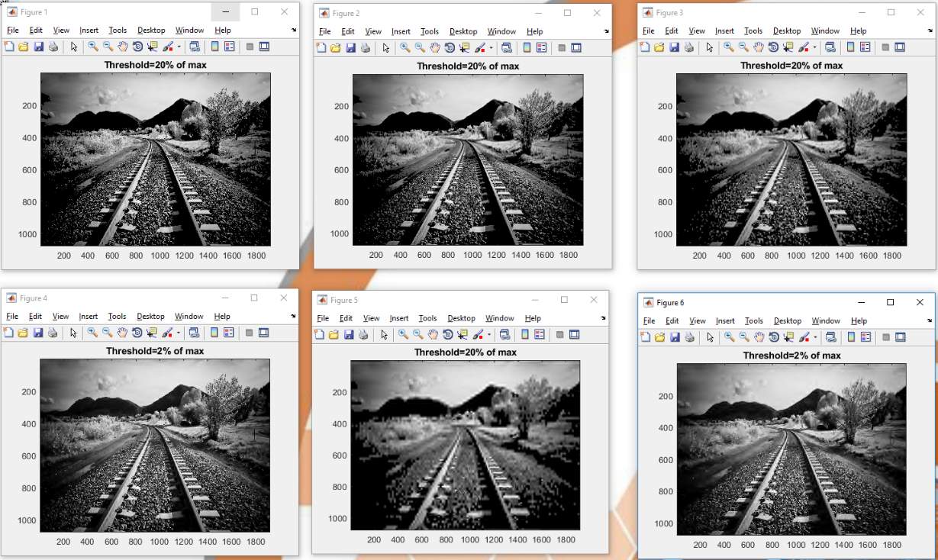The image size is (938, 560).
Task: Hide plot tools in Figure 5
Action: coord(559,334)
